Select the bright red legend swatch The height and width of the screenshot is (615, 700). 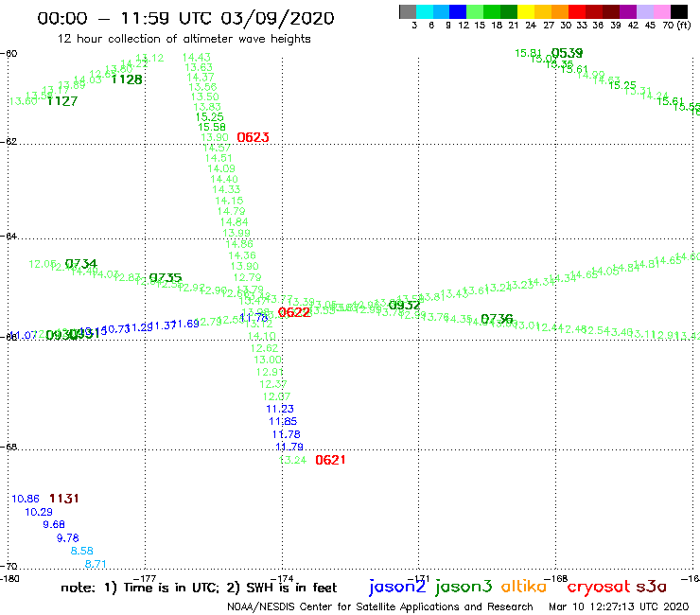pos(577,11)
